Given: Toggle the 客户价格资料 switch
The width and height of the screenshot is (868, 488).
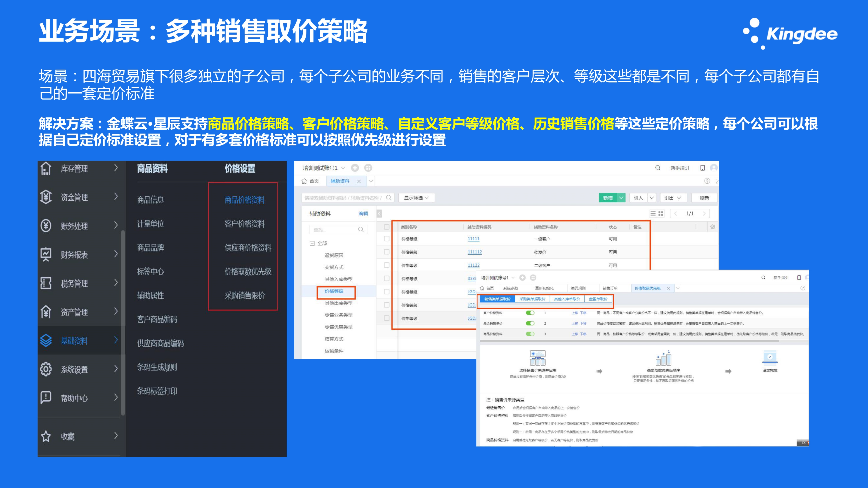Looking at the screenshot, I should 530,313.
